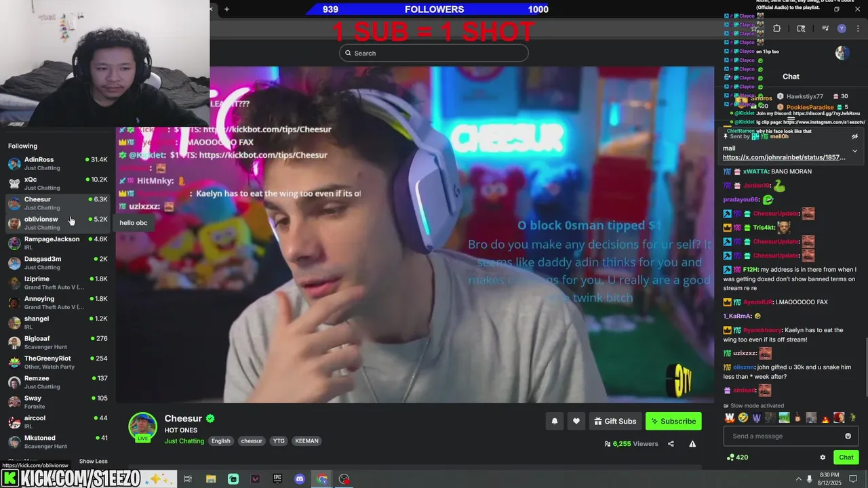Open the emoji picker in message box
868x488 pixels.
point(848,436)
